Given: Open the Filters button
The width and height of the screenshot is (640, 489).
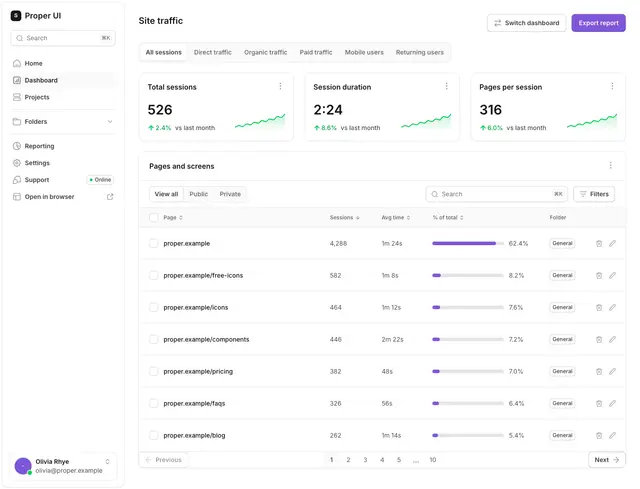Looking at the screenshot, I should 594,194.
